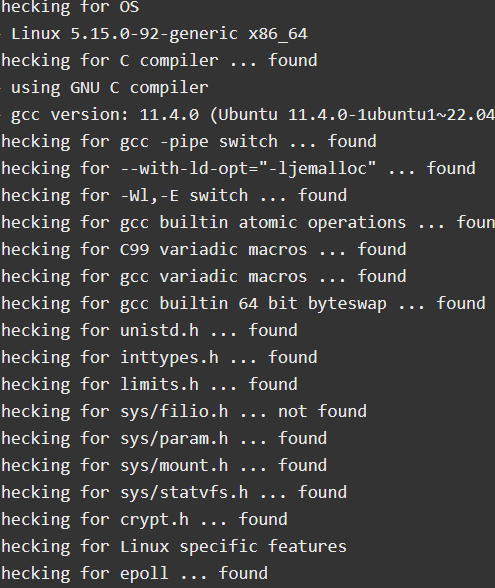Select the limits.h check line
495x588 pixels.
point(149,385)
